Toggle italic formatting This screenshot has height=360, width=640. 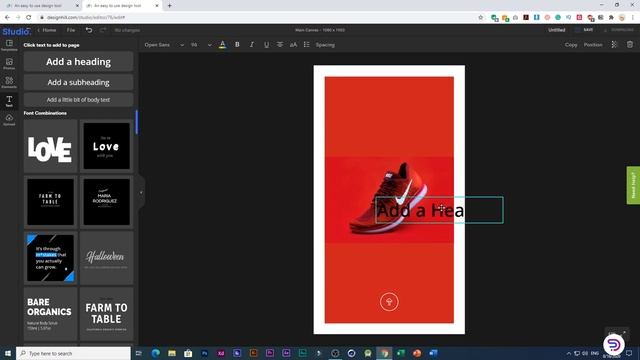[x=251, y=44]
